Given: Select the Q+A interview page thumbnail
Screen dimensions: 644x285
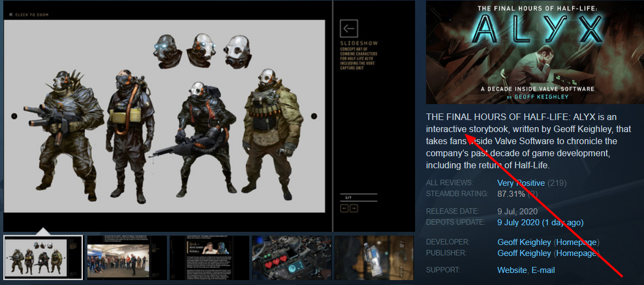Looking at the screenshot, I should click(x=210, y=258).
